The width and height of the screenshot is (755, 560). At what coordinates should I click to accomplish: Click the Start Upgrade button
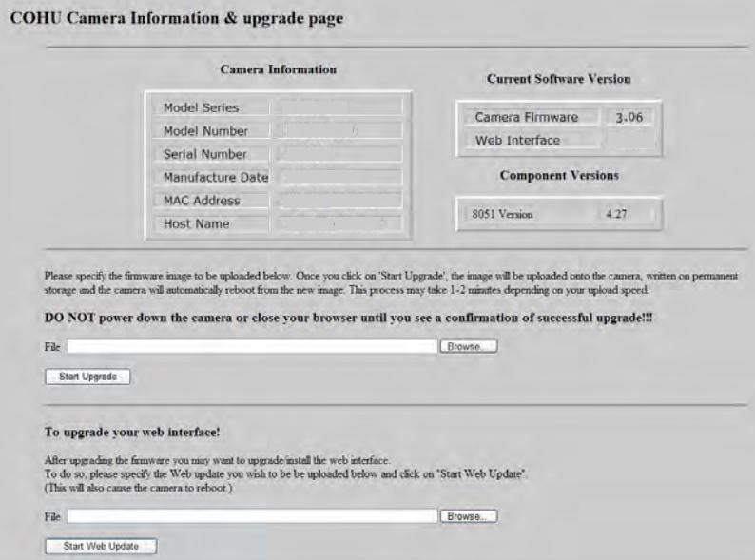click(87, 377)
